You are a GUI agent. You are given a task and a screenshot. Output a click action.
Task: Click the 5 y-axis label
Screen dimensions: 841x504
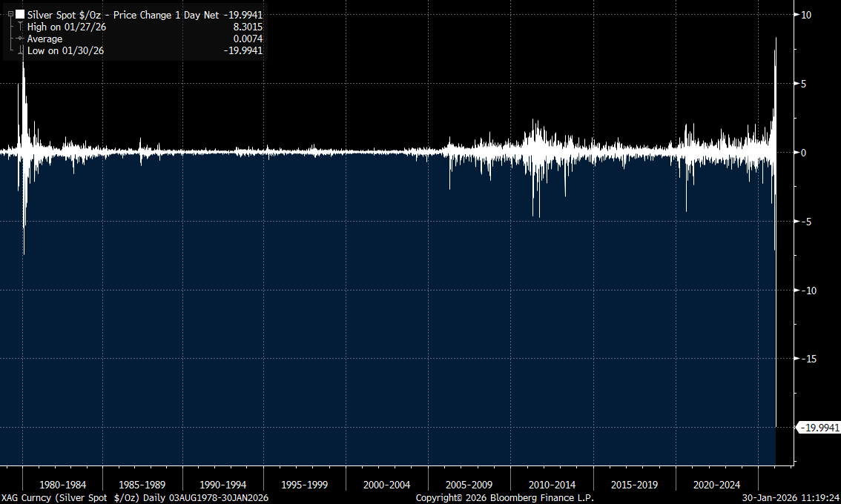[x=803, y=84]
